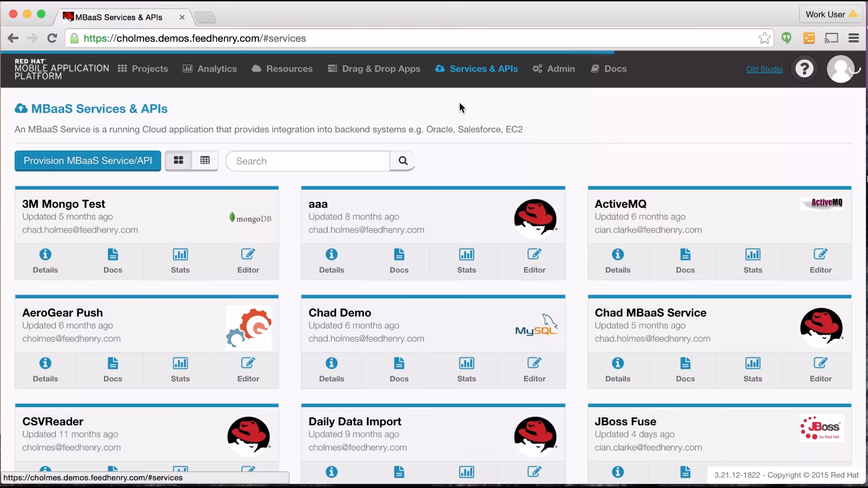
Task: Open Editor for Chad MBaaS Service
Action: click(821, 371)
